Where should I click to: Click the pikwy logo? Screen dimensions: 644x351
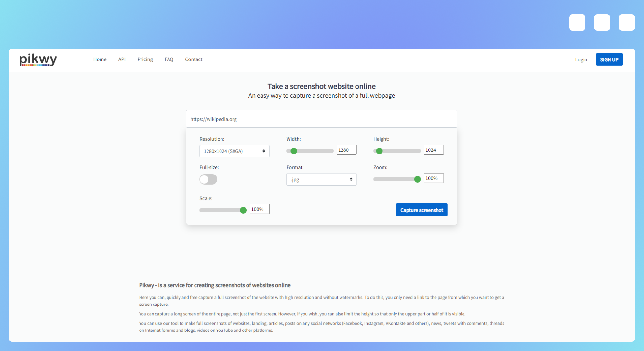coord(38,59)
